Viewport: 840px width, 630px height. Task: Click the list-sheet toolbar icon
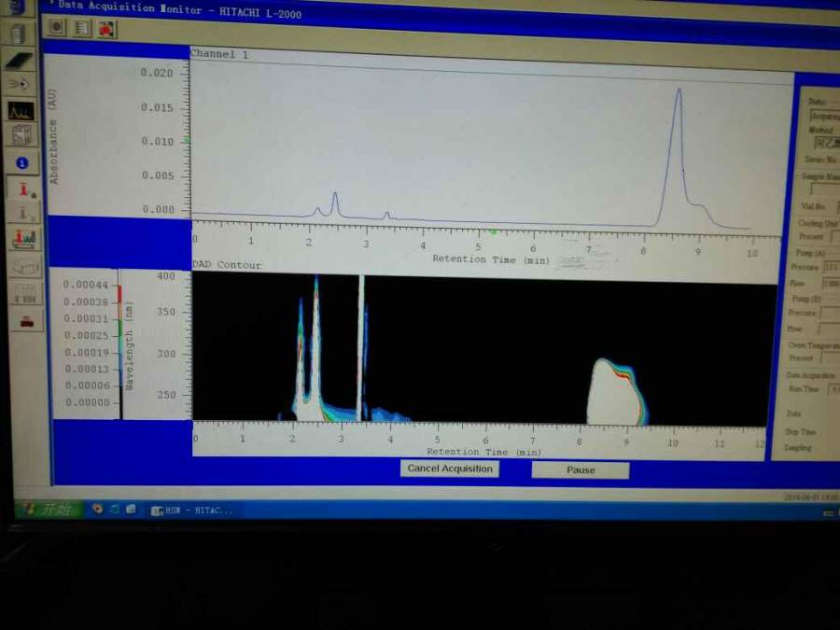point(82,28)
